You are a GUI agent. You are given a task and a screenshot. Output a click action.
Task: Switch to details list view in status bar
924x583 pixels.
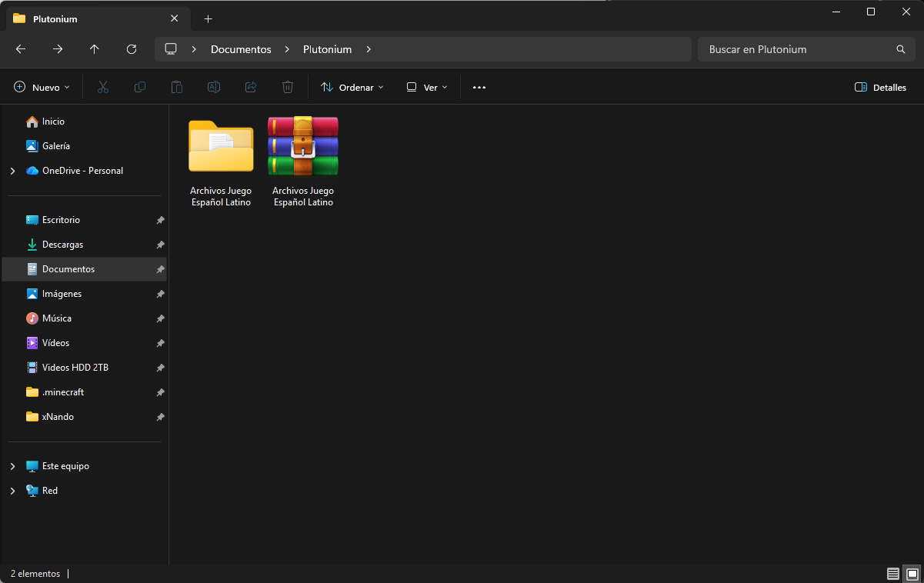click(892, 574)
